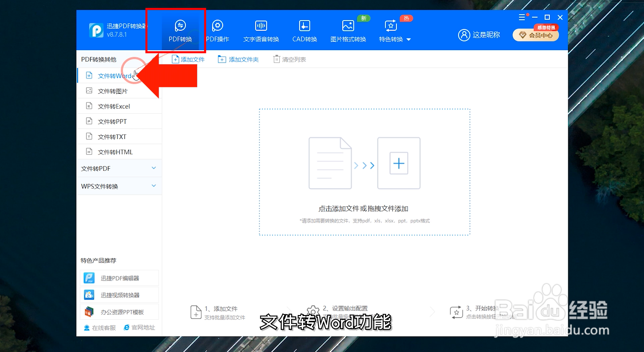The height and width of the screenshot is (352, 644).
Task: Expand the 文件转PDF section
Action: (119, 168)
